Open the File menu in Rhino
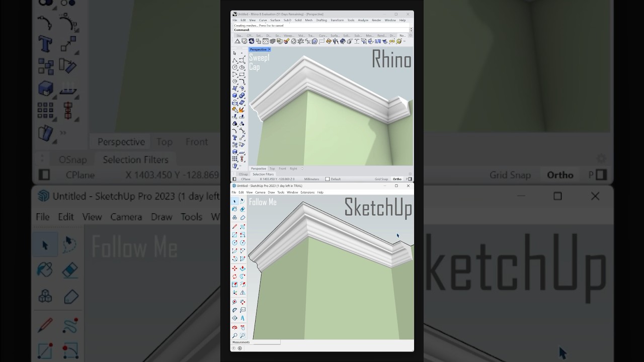The height and width of the screenshot is (362, 644). click(235, 20)
